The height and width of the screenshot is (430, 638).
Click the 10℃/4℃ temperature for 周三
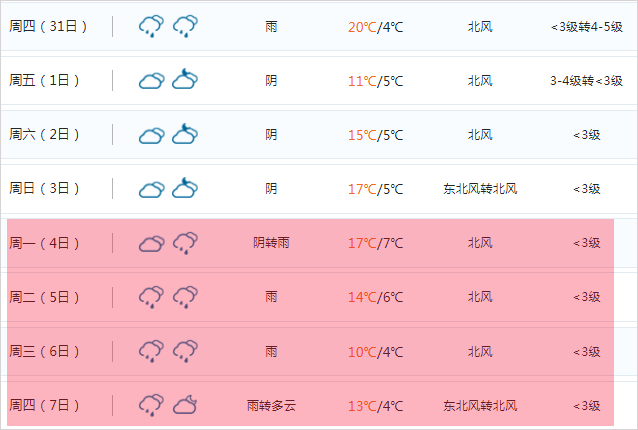coord(376,352)
